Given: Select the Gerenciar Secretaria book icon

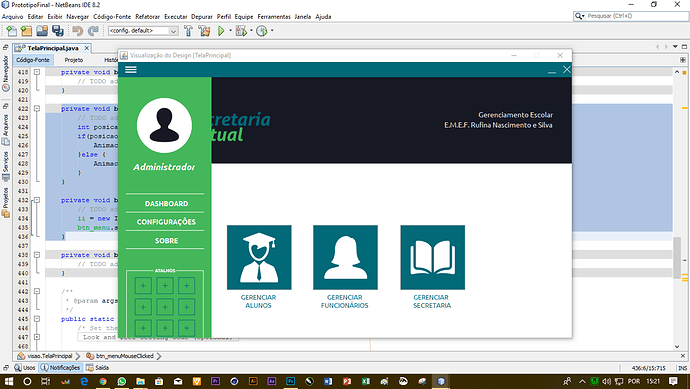Looking at the screenshot, I should coord(433,257).
